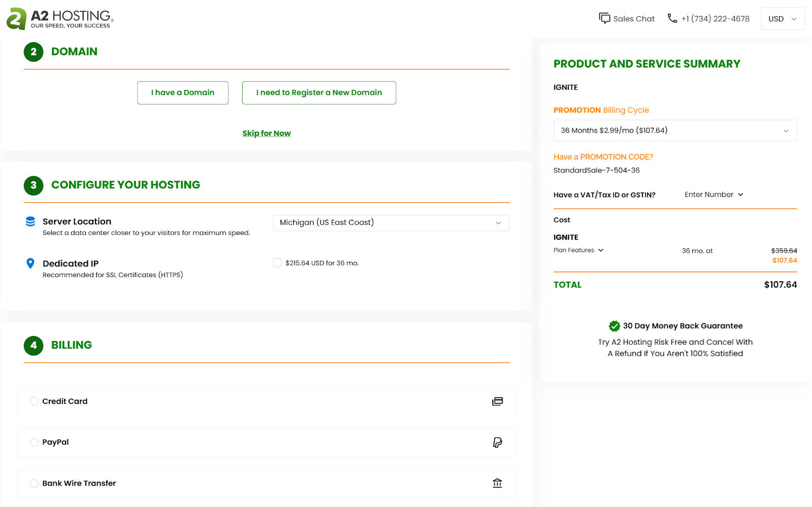The width and height of the screenshot is (812, 507).
Task: Select PayPal as payment method
Action: [34, 442]
